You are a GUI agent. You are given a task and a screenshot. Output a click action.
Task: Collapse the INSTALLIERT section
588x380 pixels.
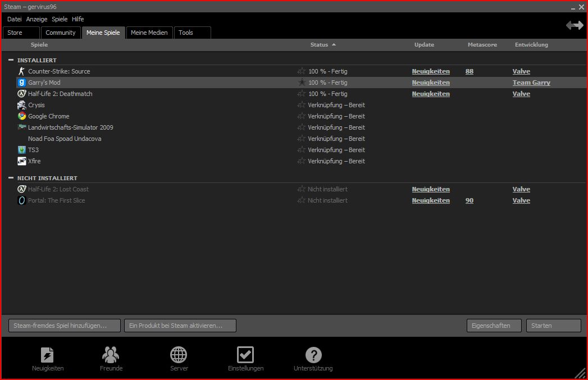pyautogui.click(x=11, y=60)
